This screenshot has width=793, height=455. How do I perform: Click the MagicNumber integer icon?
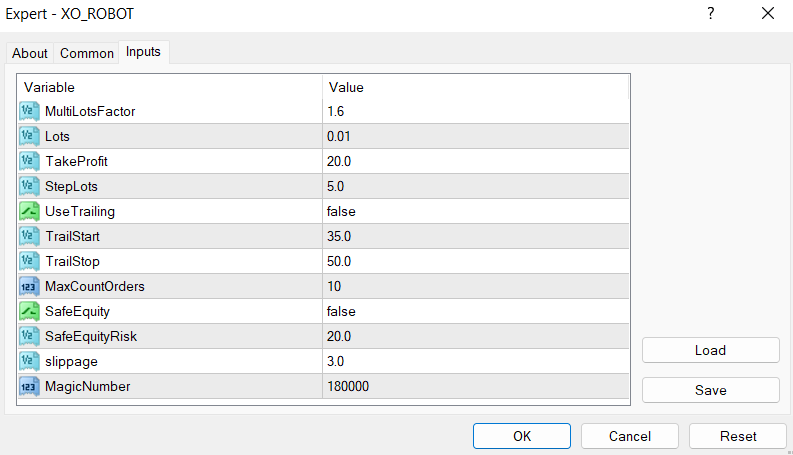click(x=30, y=386)
